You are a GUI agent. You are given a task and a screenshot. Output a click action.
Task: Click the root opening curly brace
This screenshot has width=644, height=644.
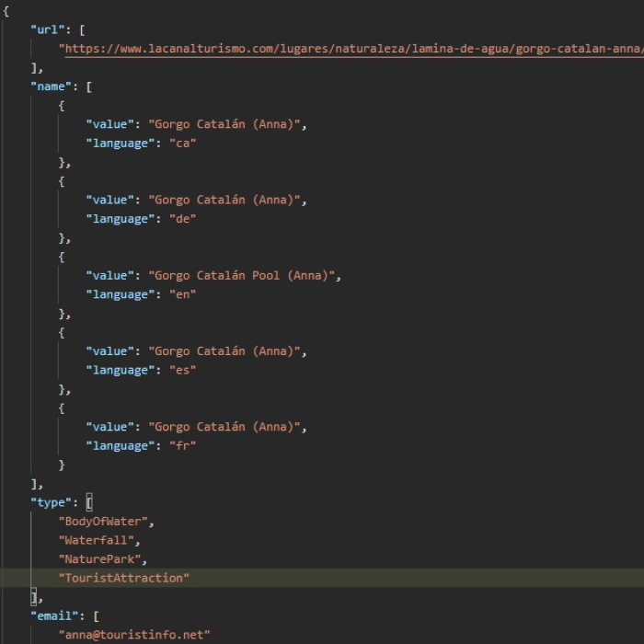(x=6, y=11)
